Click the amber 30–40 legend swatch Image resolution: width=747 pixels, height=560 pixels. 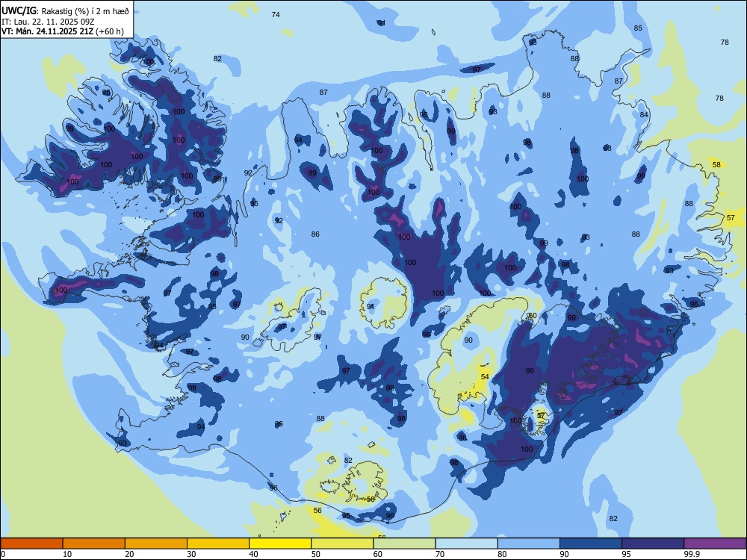click(x=218, y=544)
